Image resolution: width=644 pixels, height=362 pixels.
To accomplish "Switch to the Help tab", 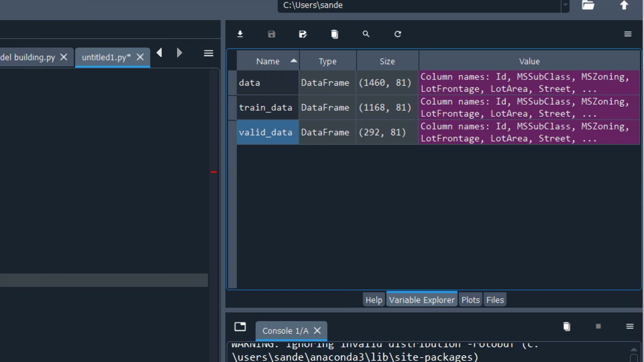I will pos(374,300).
